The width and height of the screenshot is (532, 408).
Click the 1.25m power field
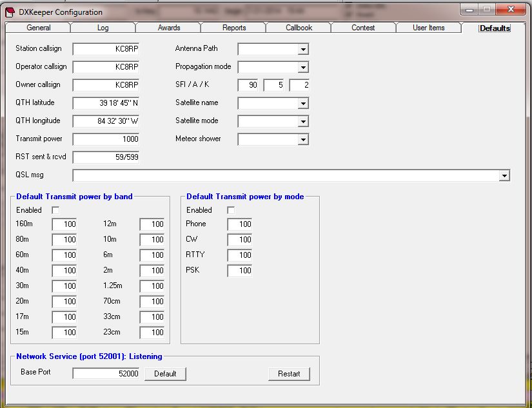point(152,286)
